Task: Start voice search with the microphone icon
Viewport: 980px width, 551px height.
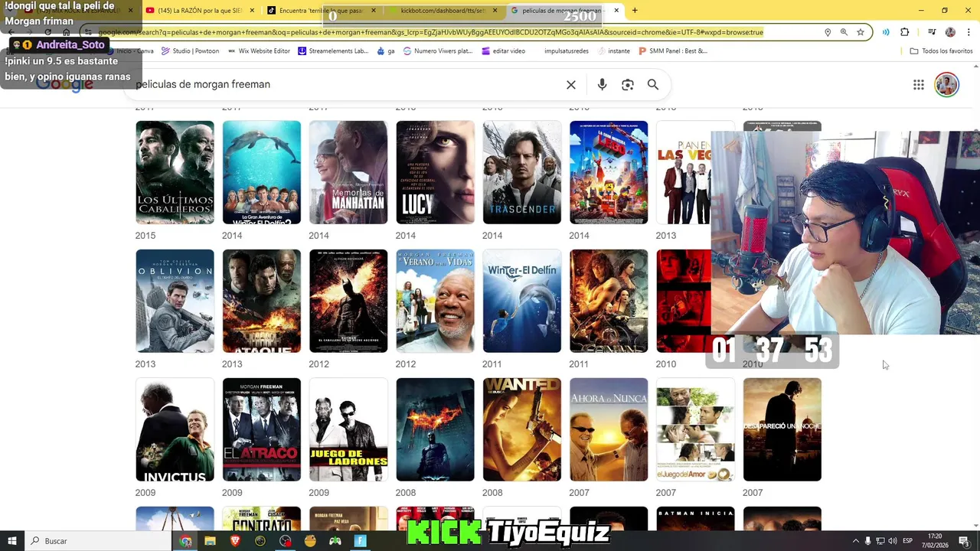Action: [x=602, y=85]
